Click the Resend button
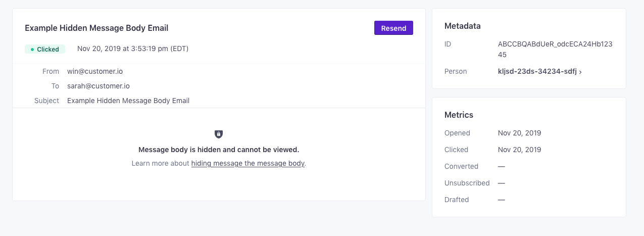This screenshot has height=236, width=644. pos(393,28)
